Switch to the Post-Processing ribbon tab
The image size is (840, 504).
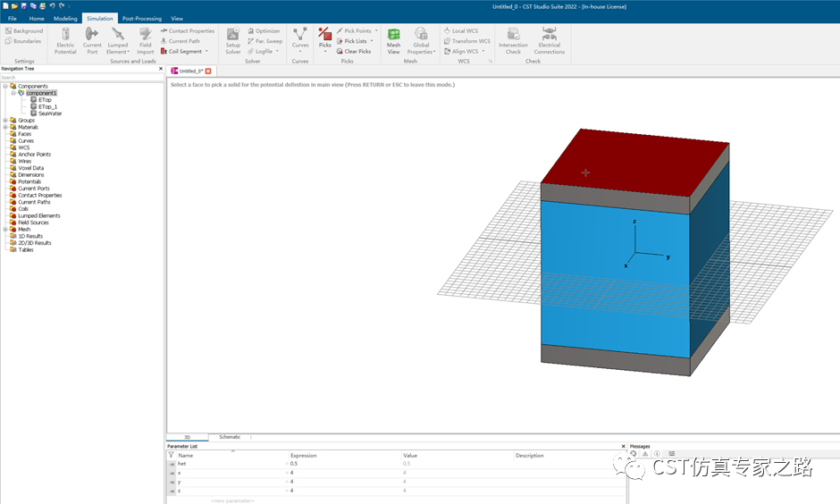pos(141,18)
